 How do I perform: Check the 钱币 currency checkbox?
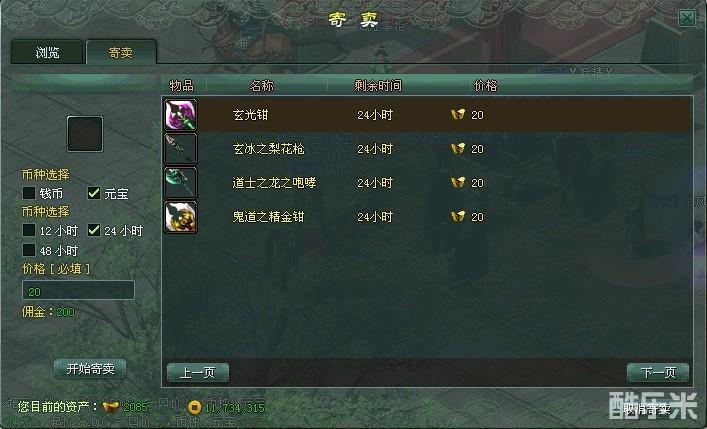(29, 193)
